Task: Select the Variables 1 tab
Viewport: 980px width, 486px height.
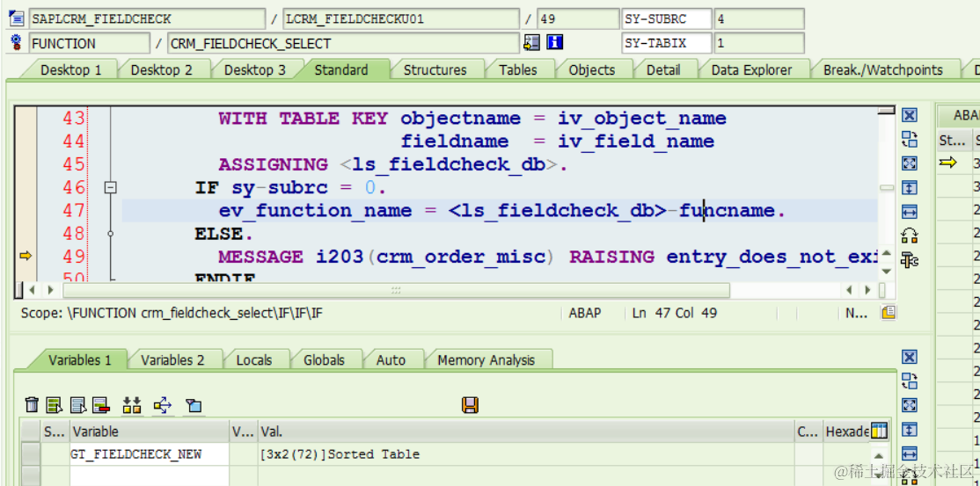Action: pos(80,359)
